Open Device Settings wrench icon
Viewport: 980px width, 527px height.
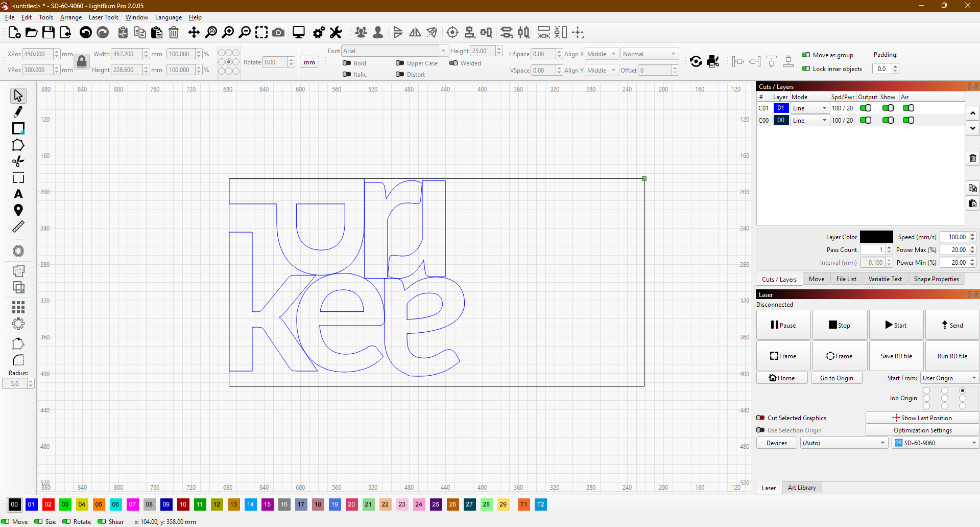(336, 33)
